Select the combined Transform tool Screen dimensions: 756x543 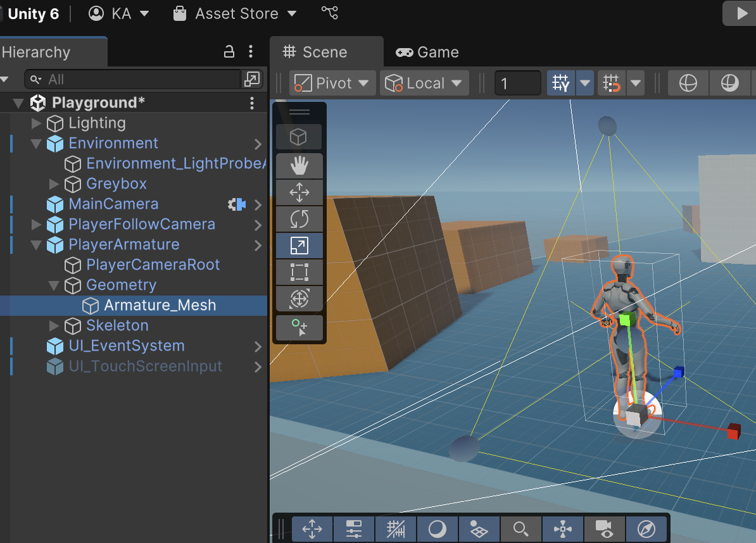point(299,299)
